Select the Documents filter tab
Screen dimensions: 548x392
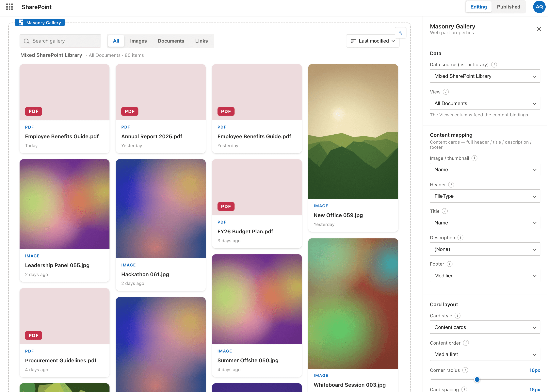(x=171, y=41)
